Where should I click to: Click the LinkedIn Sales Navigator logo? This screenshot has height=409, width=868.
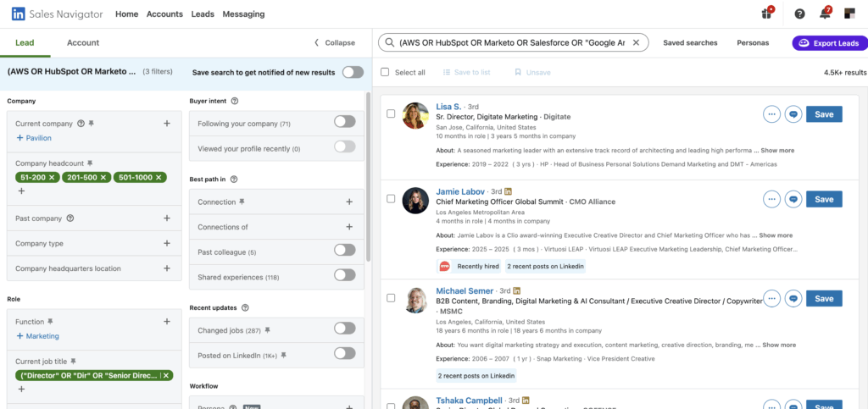58,14
